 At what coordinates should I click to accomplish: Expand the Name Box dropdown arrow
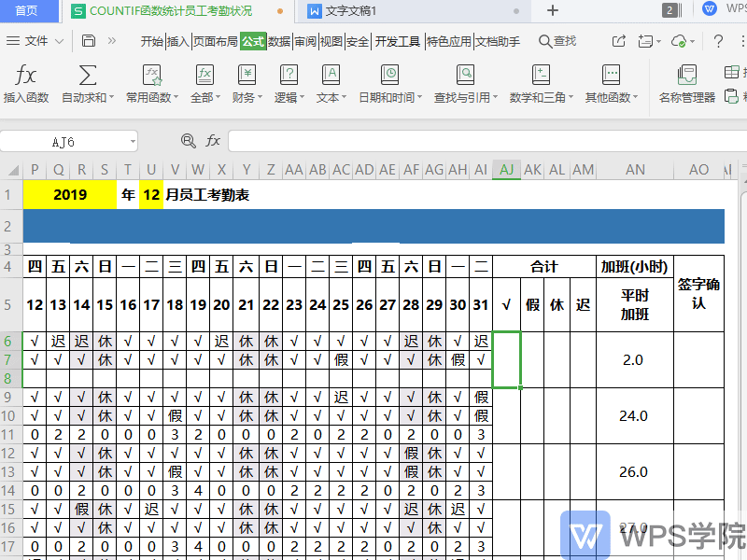pyautogui.click(x=133, y=142)
